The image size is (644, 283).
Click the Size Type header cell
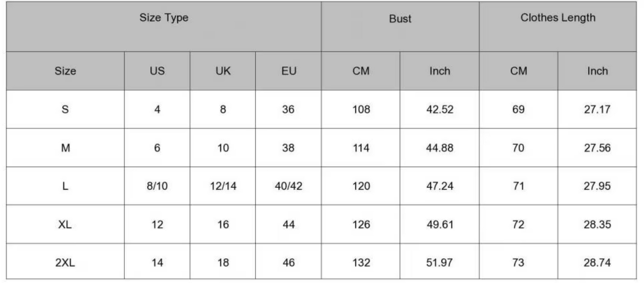pyautogui.click(x=164, y=18)
